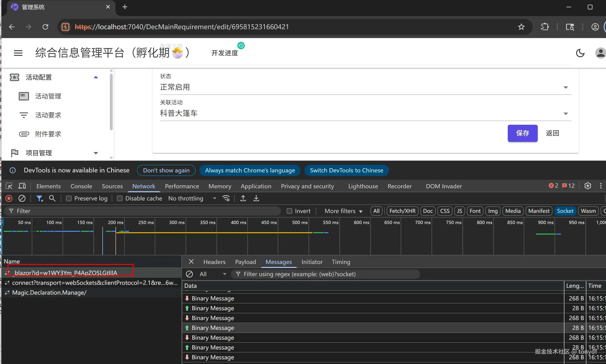
Task: Check the Disable cache option
Action: pyautogui.click(x=119, y=198)
